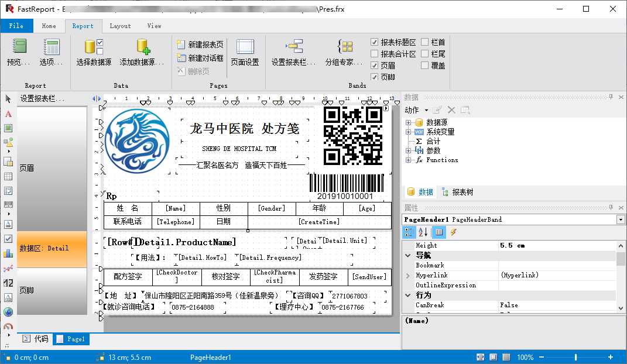Enable Column Footer (栏尾) checkbox

424,53
